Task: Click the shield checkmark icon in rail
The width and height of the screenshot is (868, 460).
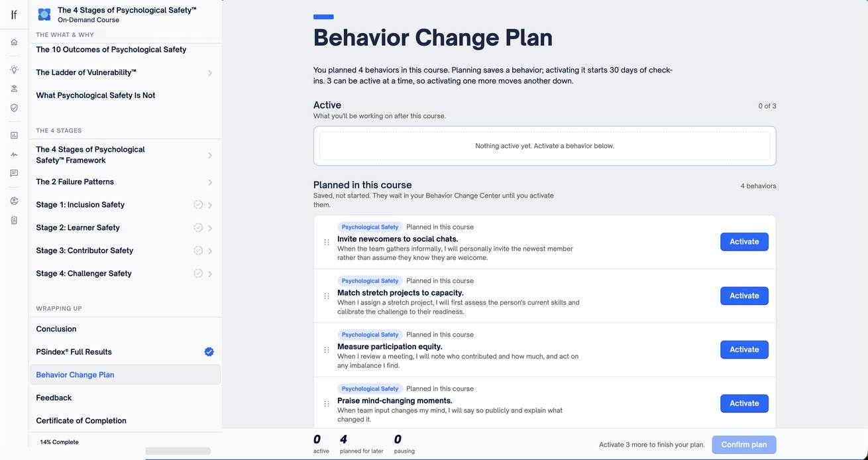Action: pyautogui.click(x=14, y=107)
